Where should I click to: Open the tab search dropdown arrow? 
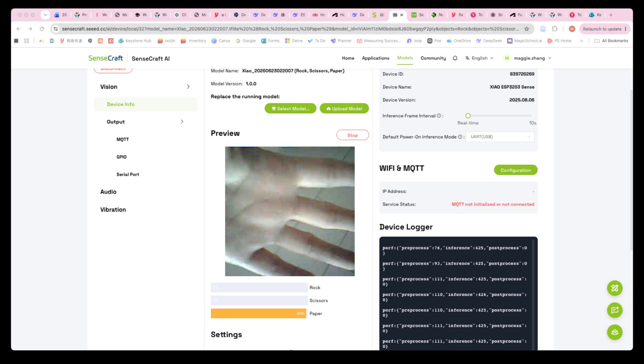pos(45,15)
